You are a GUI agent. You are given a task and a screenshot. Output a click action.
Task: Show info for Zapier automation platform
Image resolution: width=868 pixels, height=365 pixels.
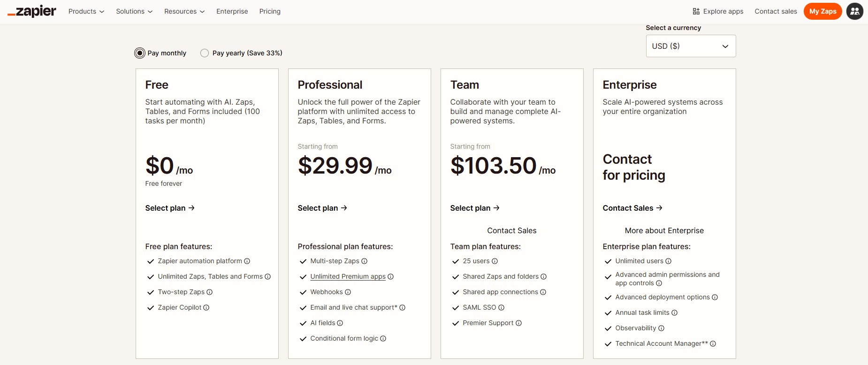pos(247,261)
